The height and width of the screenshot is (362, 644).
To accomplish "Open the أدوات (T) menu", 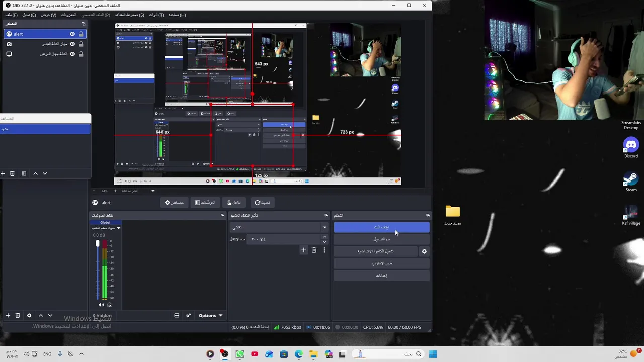I will tap(156, 15).
